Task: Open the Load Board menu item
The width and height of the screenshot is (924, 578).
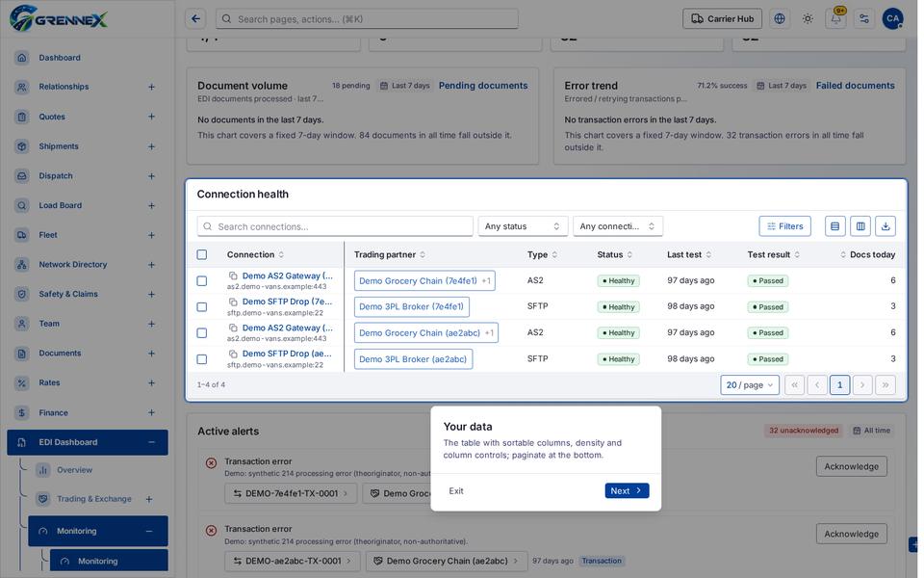Action: coord(60,205)
